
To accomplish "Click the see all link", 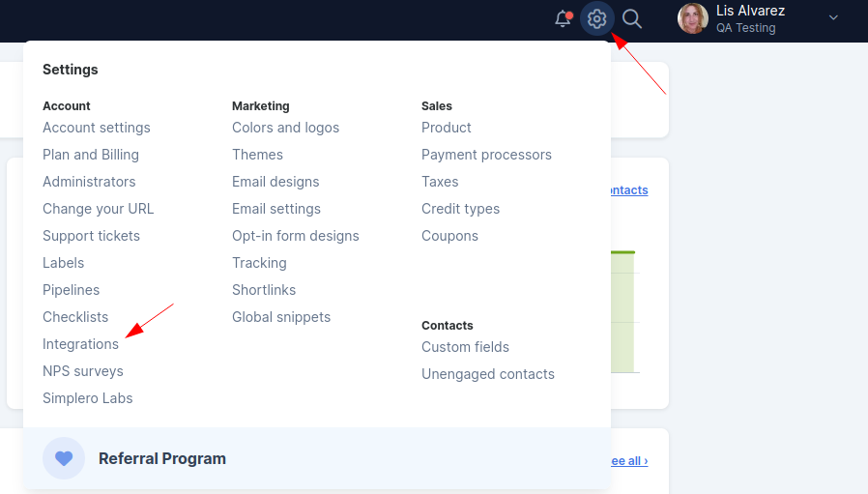I will point(629,461).
